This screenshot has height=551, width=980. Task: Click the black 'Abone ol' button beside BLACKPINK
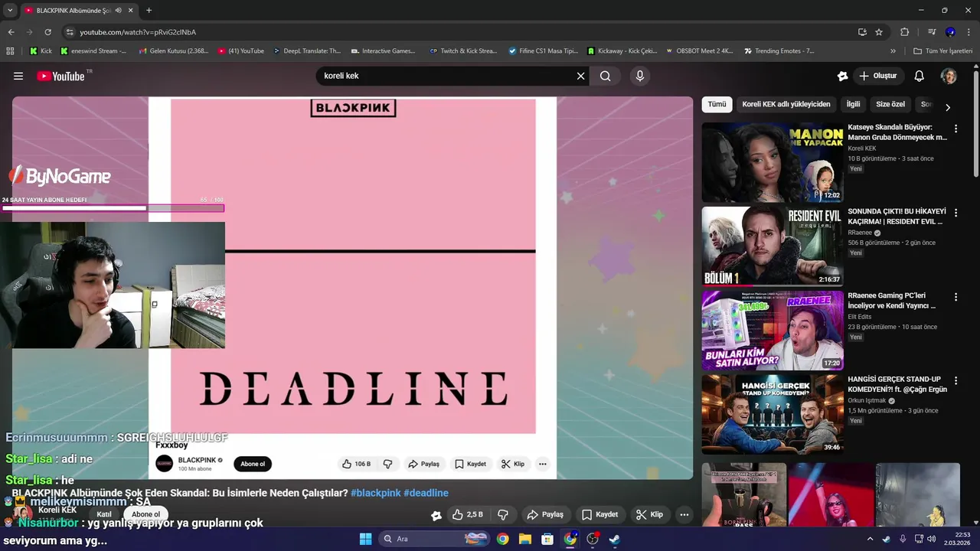[x=253, y=464]
